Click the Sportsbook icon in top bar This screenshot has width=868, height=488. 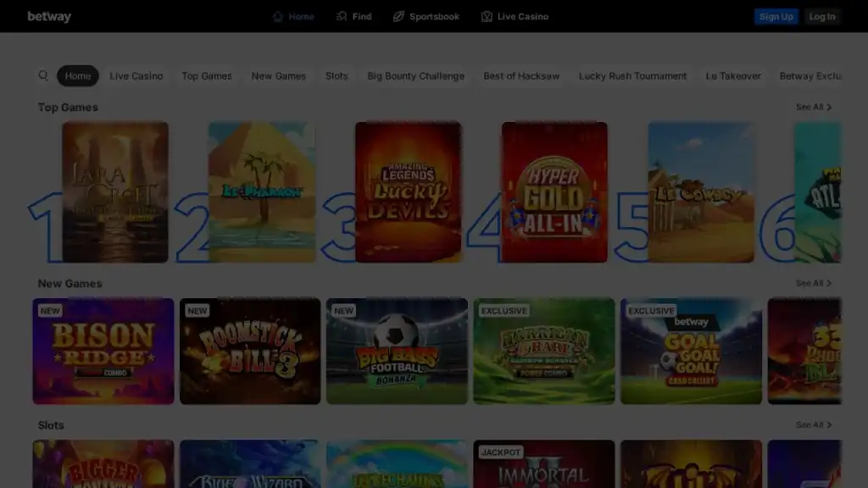[398, 17]
